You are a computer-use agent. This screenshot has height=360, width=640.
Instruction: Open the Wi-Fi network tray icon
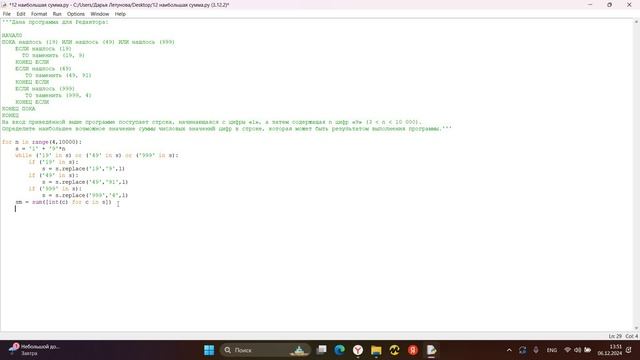(x=567, y=350)
